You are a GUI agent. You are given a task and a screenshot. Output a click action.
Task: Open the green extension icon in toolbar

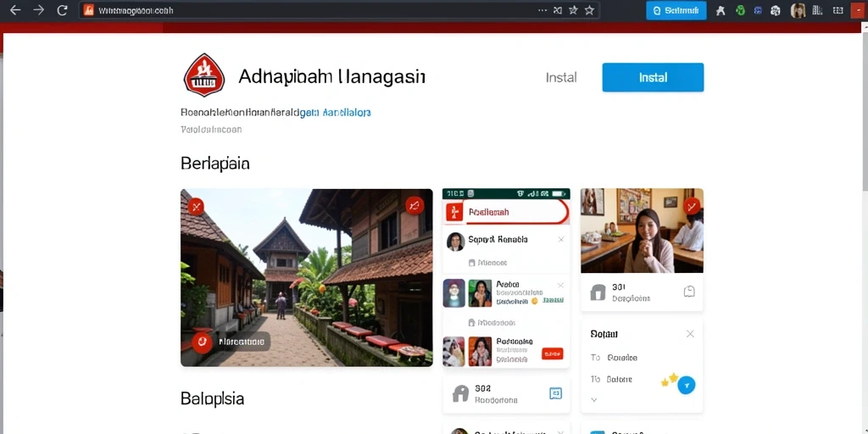click(740, 10)
